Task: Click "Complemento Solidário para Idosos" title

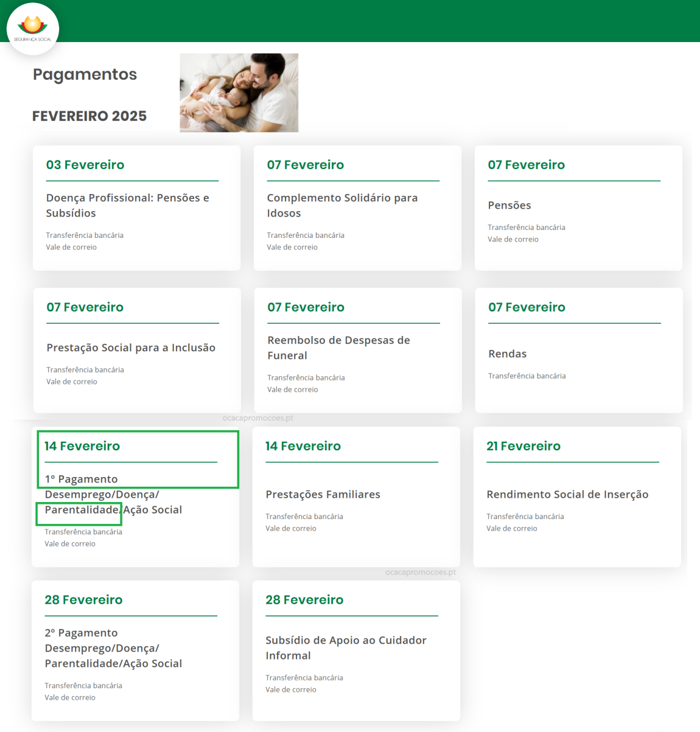Action: [x=342, y=206]
